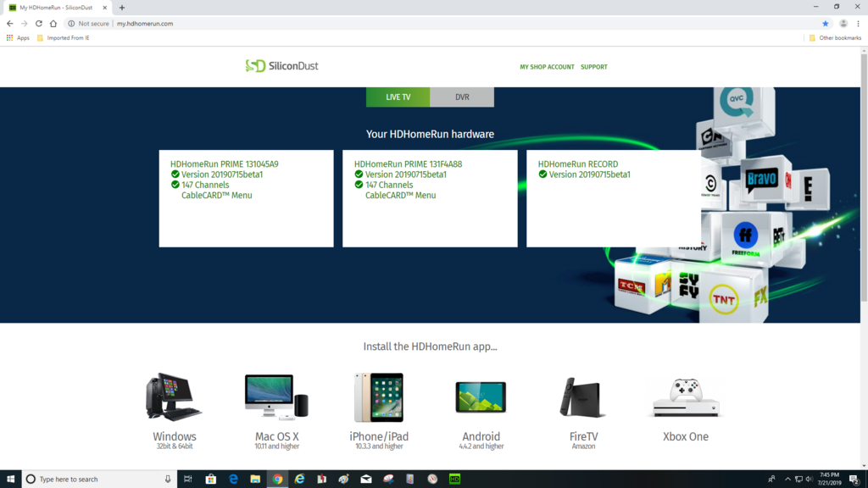Screen dimensions: 868x488
Task: Open the notification center icon
Action: (854, 480)
